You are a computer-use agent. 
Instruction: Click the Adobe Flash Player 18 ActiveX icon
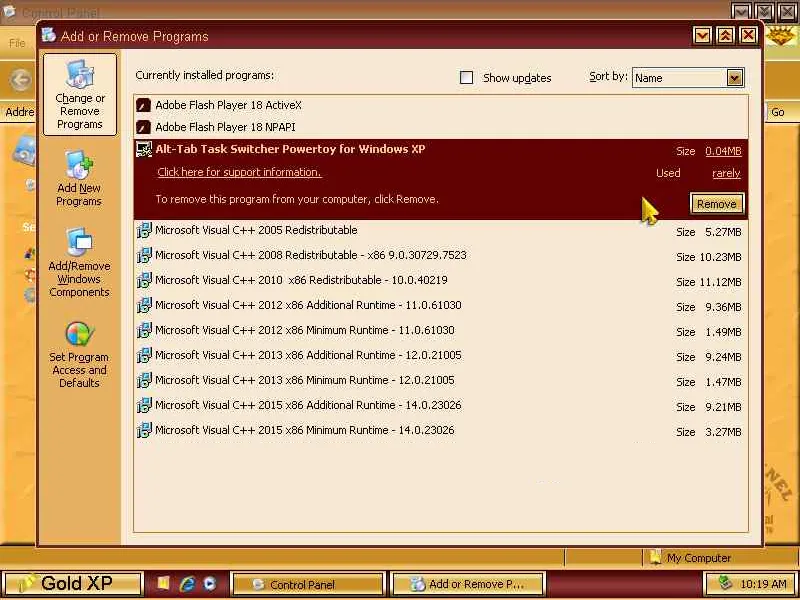coord(144,106)
